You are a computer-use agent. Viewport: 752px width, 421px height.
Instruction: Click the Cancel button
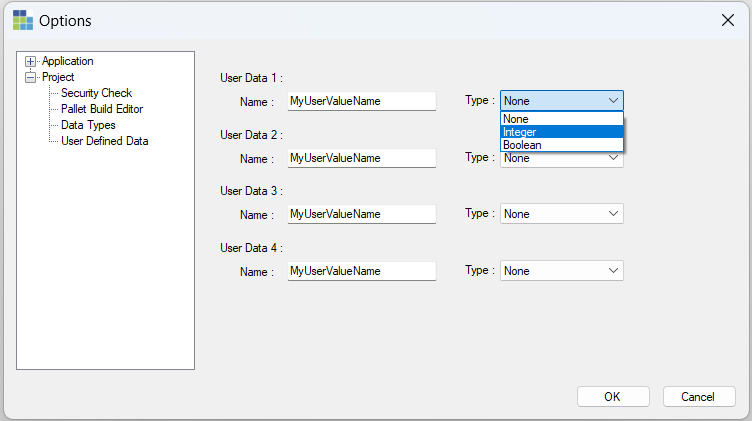click(x=698, y=397)
